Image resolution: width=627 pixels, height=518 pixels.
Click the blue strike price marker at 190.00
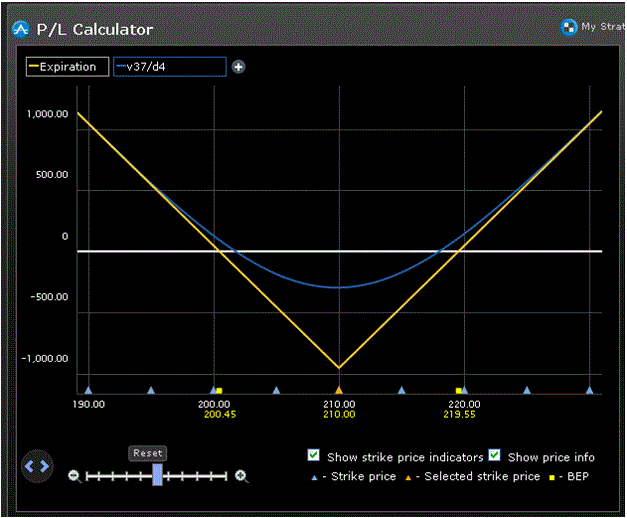coord(89,390)
